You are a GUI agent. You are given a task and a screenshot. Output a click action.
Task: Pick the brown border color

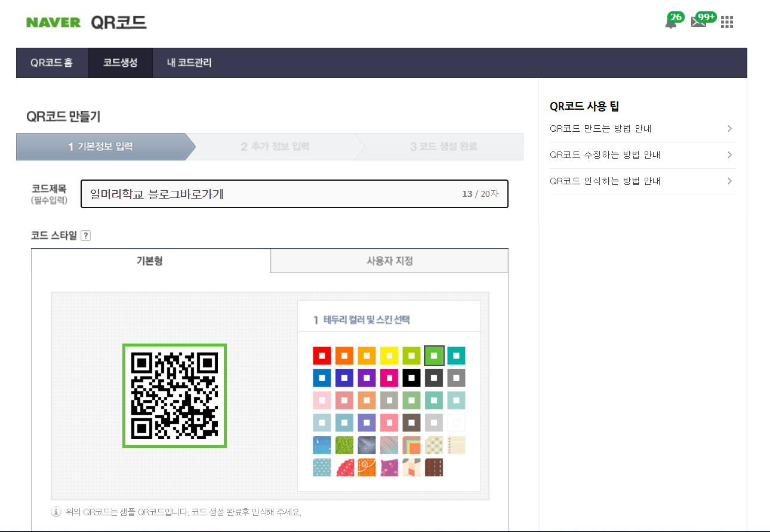point(411,423)
